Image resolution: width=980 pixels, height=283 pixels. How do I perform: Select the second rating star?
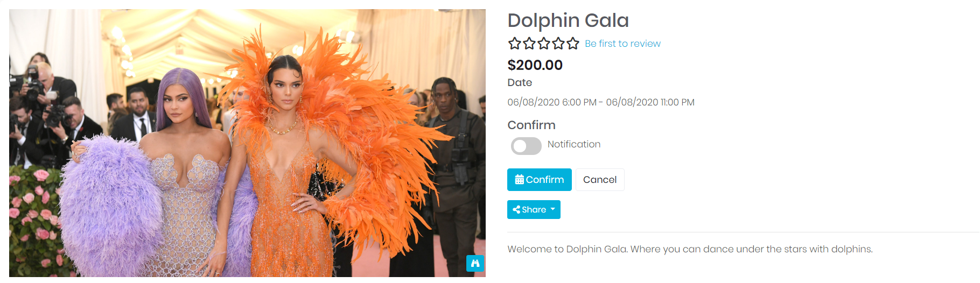[529, 44]
